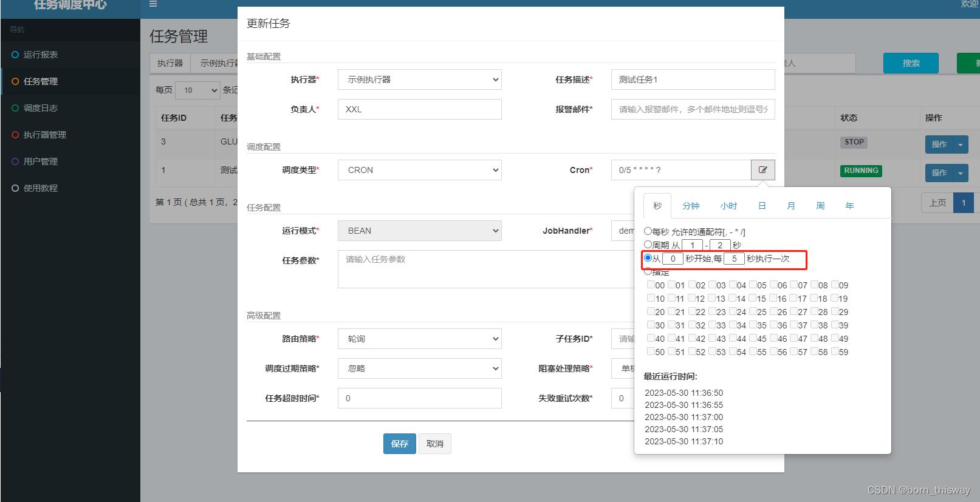
Task: Check the 09 seconds checkbox
Action: point(835,285)
